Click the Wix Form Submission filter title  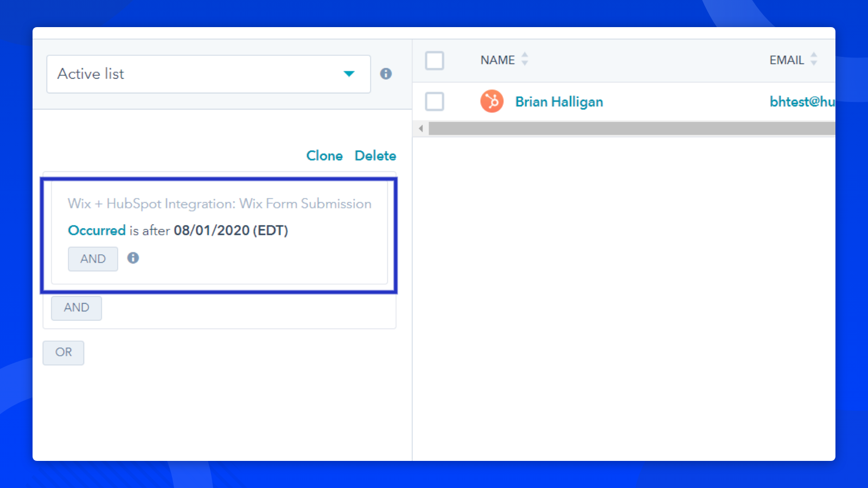pos(220,204)
